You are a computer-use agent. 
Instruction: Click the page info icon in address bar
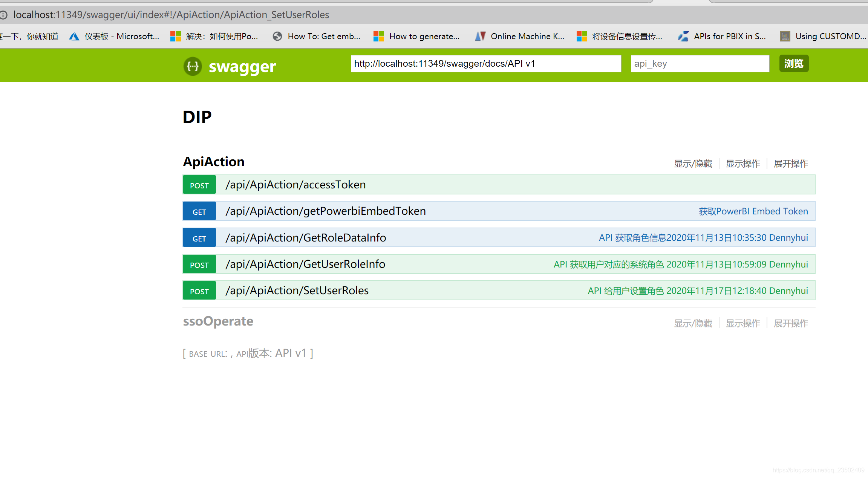[4, 15]
